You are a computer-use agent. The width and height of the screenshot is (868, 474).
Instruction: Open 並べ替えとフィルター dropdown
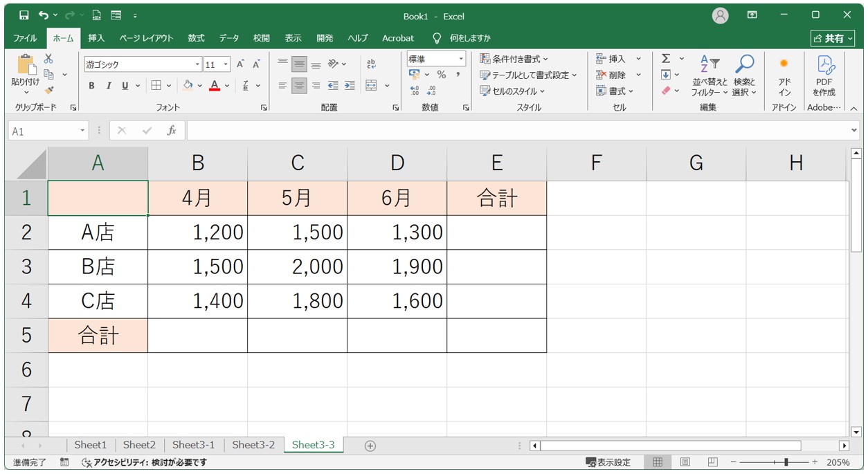709,77
